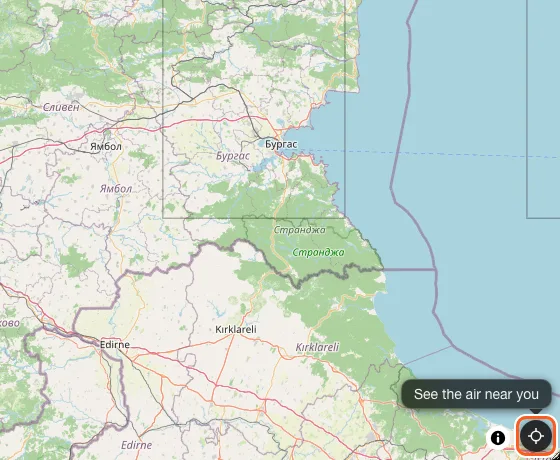The width and height of the screenshot is (560, 460).
Task: Click the Бургас city label
Action: click(x=281, y=144)
